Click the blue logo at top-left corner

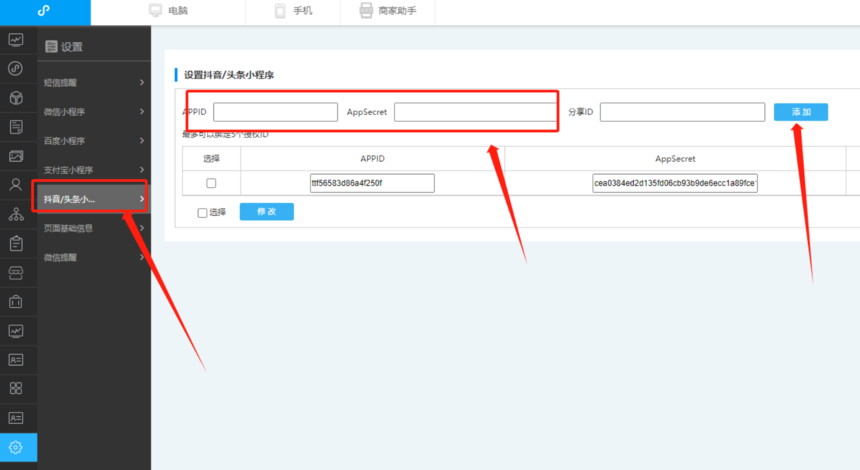(x=44, y=10)
